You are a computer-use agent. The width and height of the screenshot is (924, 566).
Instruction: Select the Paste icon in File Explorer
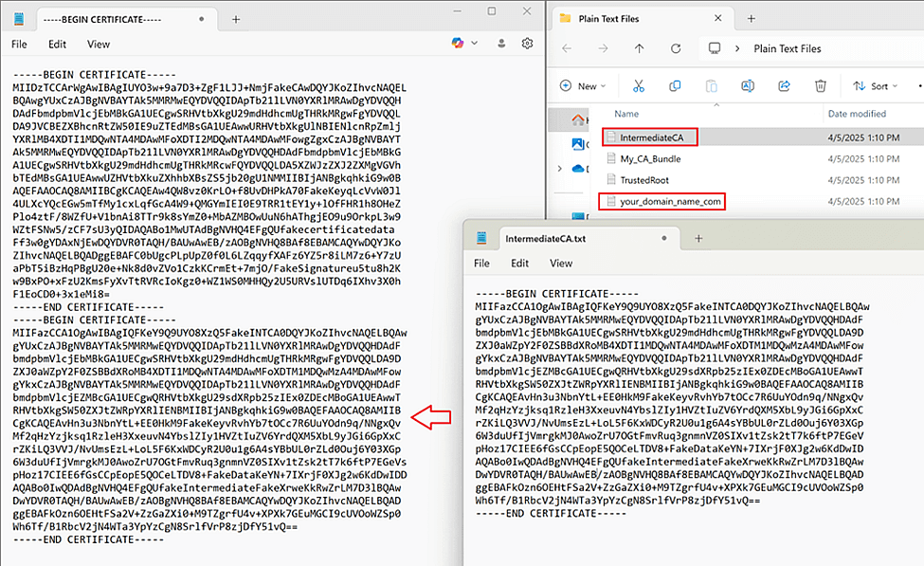click(711, 85)
